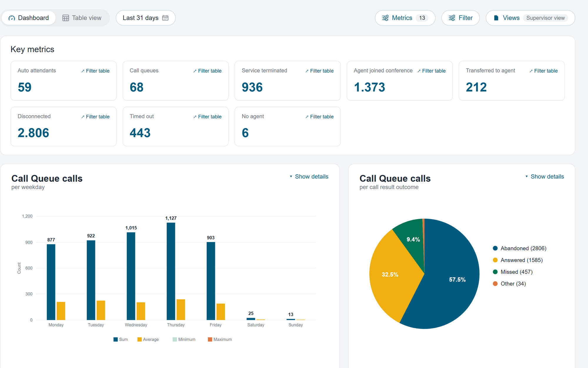Open the Filter panel
This screenshot has width=588, height=368.
(460, 18)
